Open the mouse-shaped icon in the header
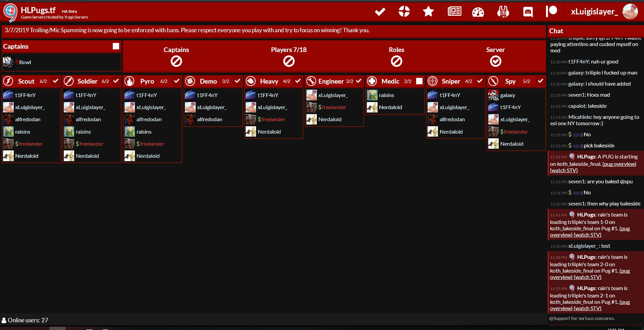 click(503, 12)
